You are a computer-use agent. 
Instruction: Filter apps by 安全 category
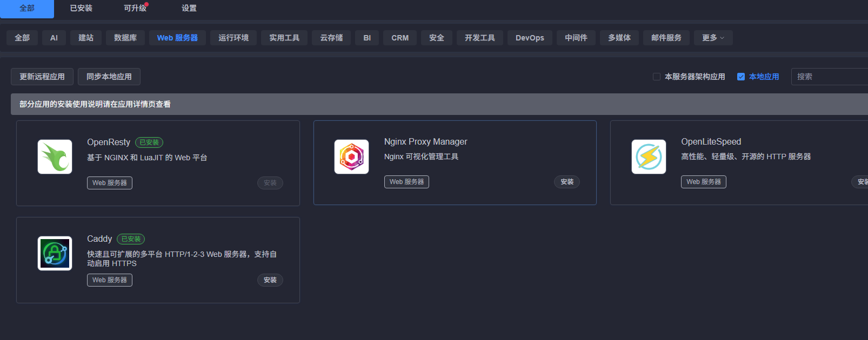(x=437, y=38)
